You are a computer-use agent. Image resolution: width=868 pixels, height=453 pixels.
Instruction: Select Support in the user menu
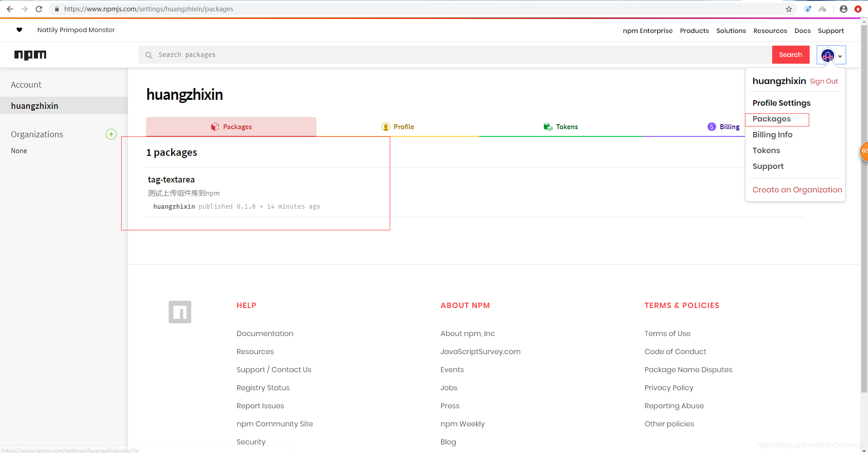[x=768, y=166]
